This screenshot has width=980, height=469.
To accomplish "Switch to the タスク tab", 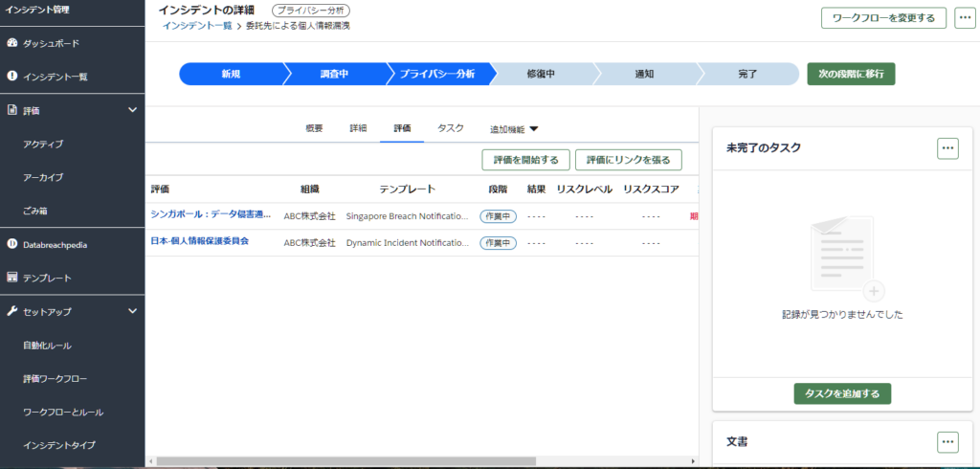I will tap(451, 128).
